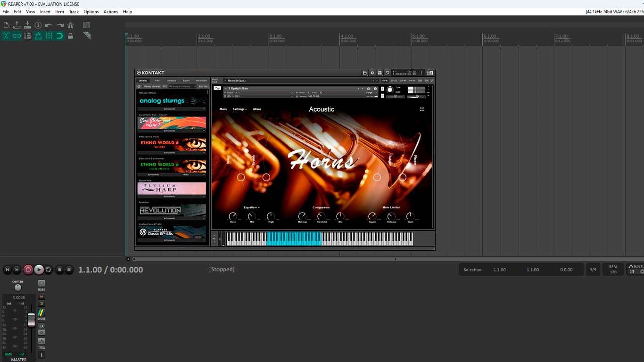Mute the Master track

pyautogui.click(x=41, y=296)
